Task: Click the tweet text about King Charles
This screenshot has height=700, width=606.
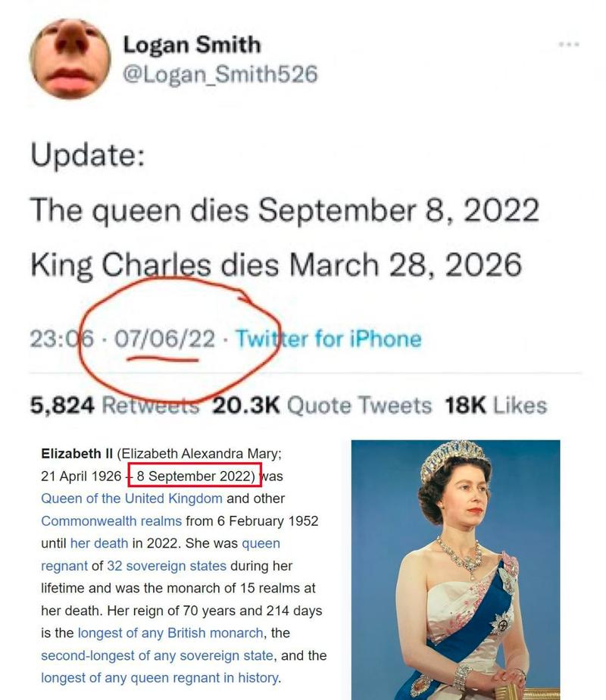Action: 276,264
